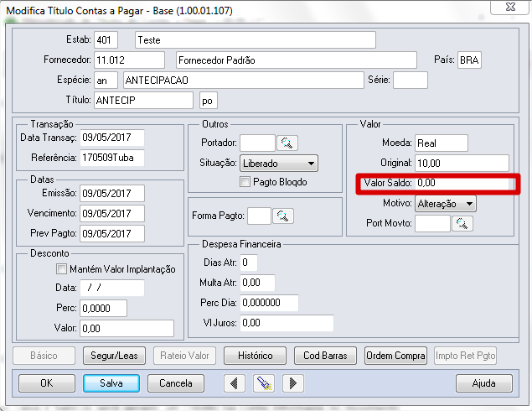This screenshot has height=411, width=532.
Task: Click the Emissão date field
Action: 112,193
